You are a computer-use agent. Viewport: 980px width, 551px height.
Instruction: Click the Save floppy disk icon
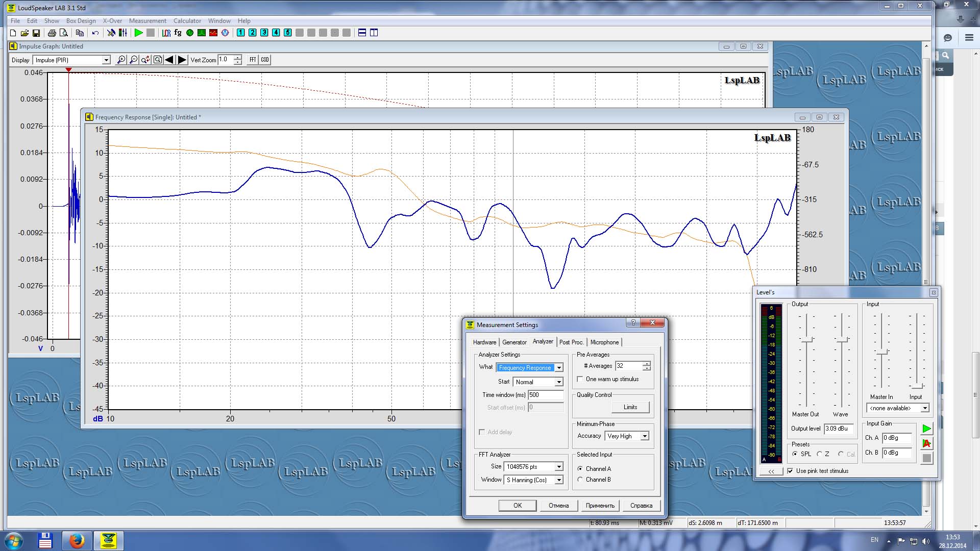pos(36,33)
